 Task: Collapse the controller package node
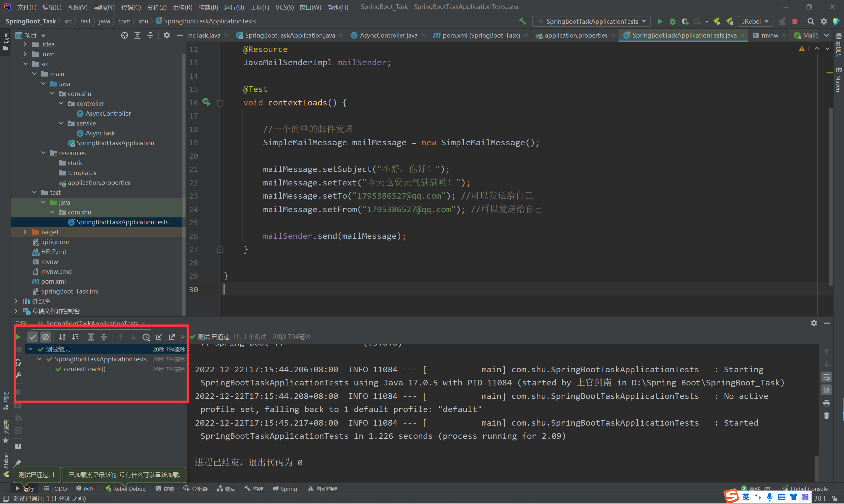coord(61,103)
